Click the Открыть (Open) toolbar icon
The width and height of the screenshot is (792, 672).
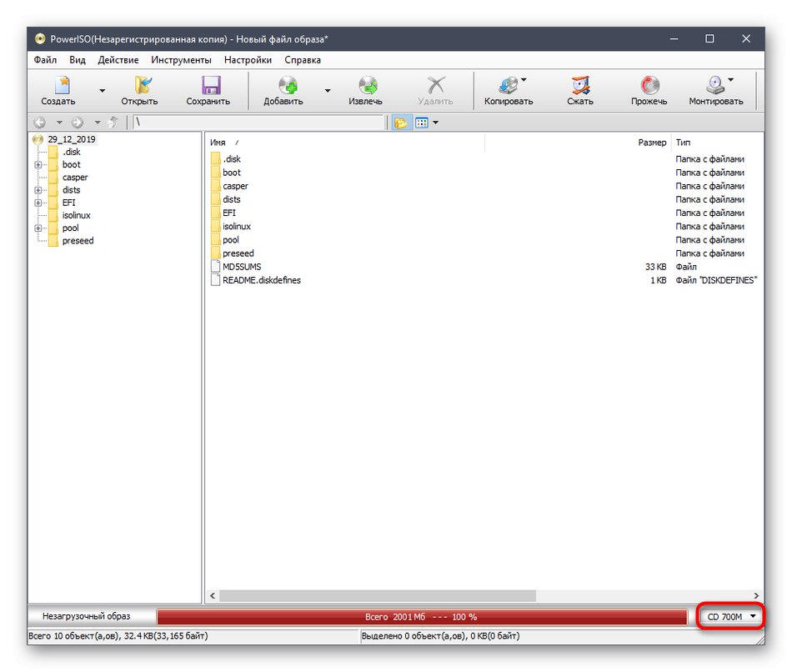point(143,85)
